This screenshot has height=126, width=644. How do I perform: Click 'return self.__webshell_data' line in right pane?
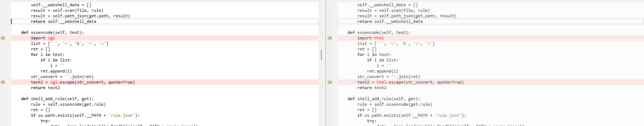(x=390, y=21)
